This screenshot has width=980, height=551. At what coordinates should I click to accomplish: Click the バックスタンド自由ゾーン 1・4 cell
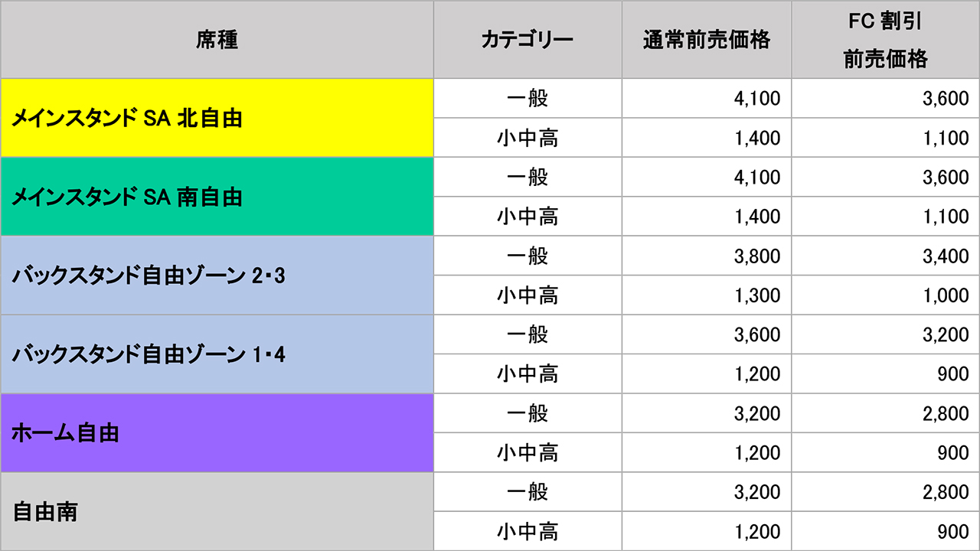[217, 354]
